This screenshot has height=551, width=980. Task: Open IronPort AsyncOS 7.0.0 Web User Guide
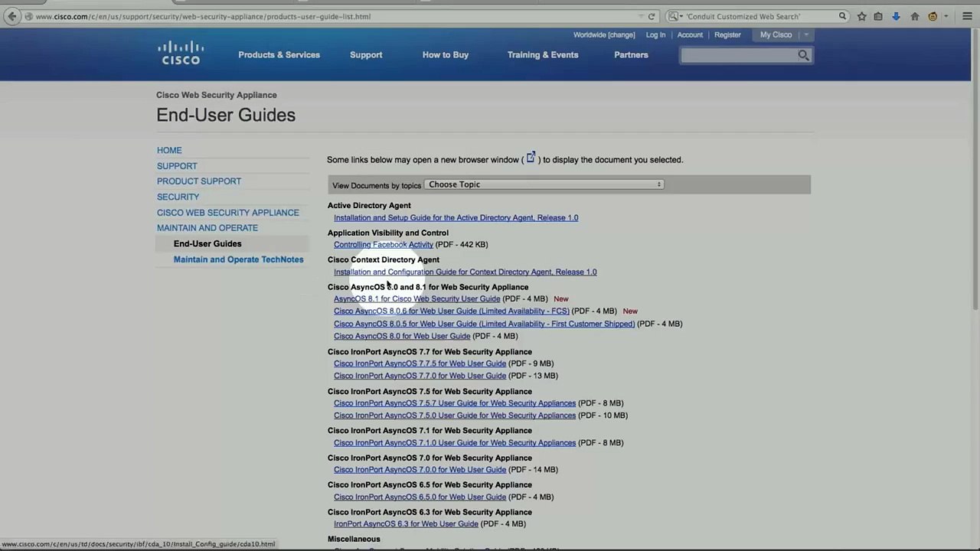coord(420,470)
